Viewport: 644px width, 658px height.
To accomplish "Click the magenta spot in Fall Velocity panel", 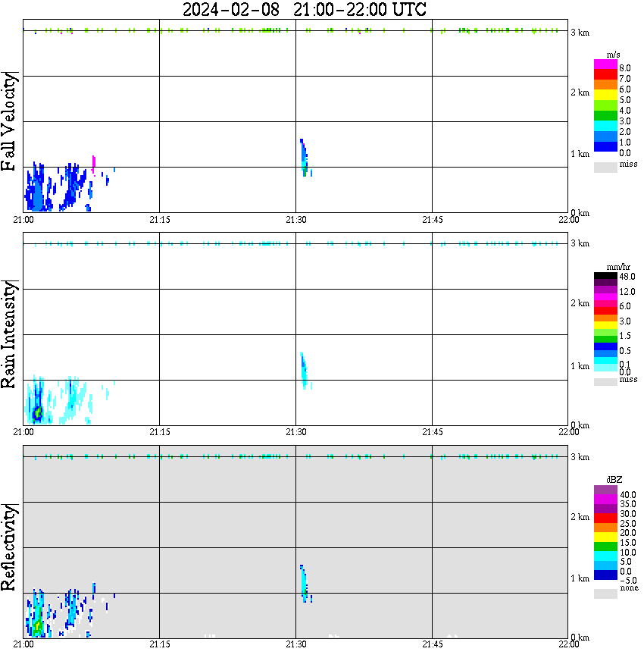I will click(94, 164).
